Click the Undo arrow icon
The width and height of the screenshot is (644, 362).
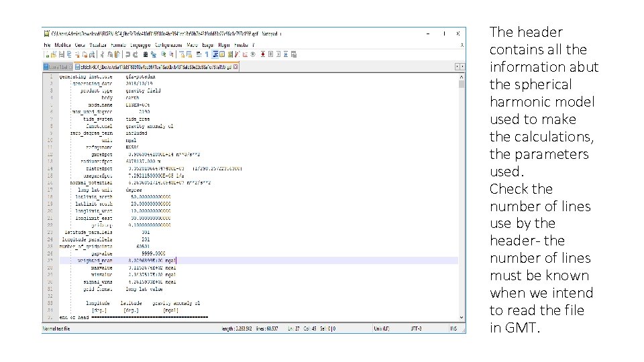127,54
